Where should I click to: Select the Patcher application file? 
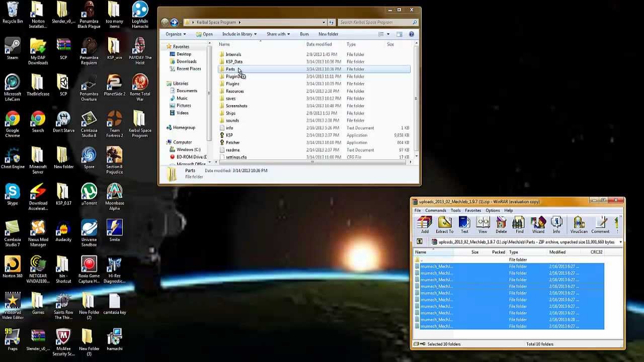(x=314, y=143)
